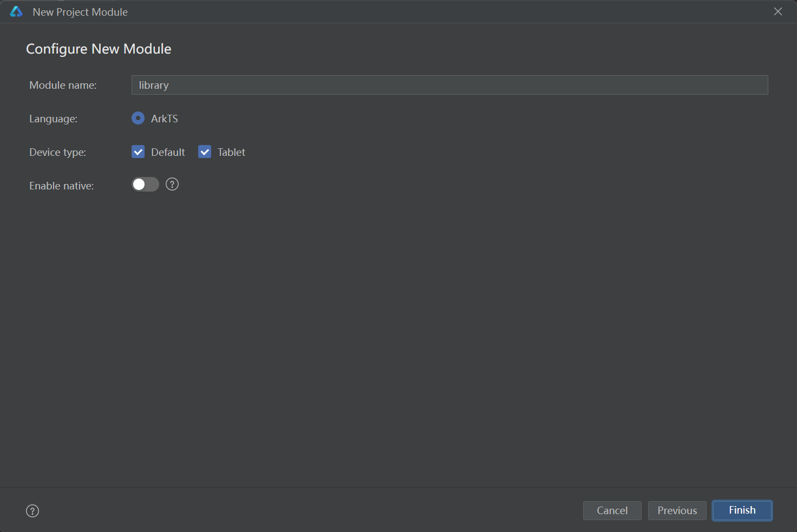Go back with the Previous button
797x532 pixels.
677,510
